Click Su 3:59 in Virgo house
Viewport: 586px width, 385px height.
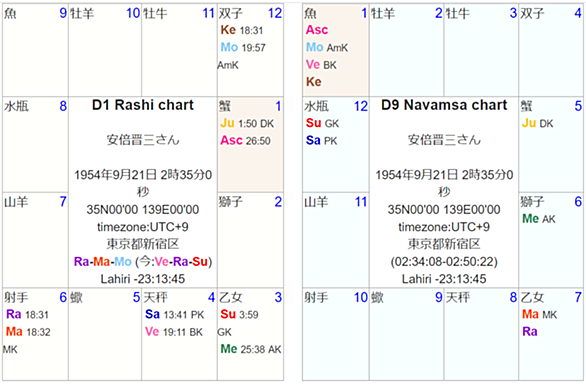239,314
